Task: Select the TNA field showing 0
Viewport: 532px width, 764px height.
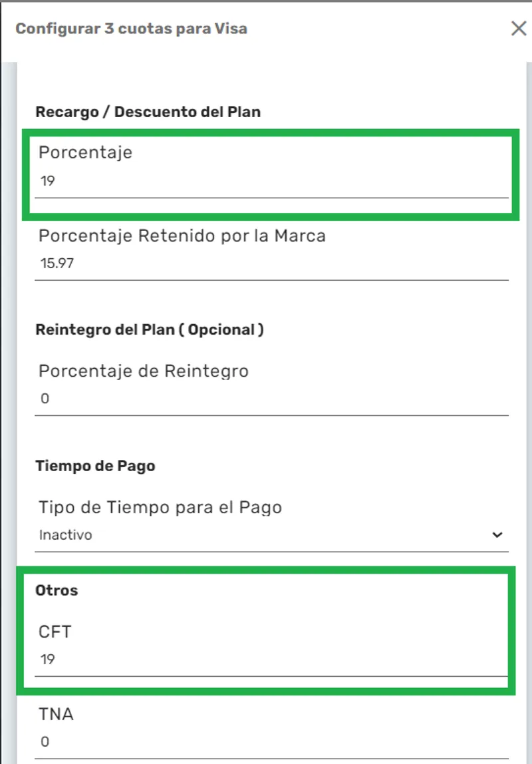Action: pos(266,741)
